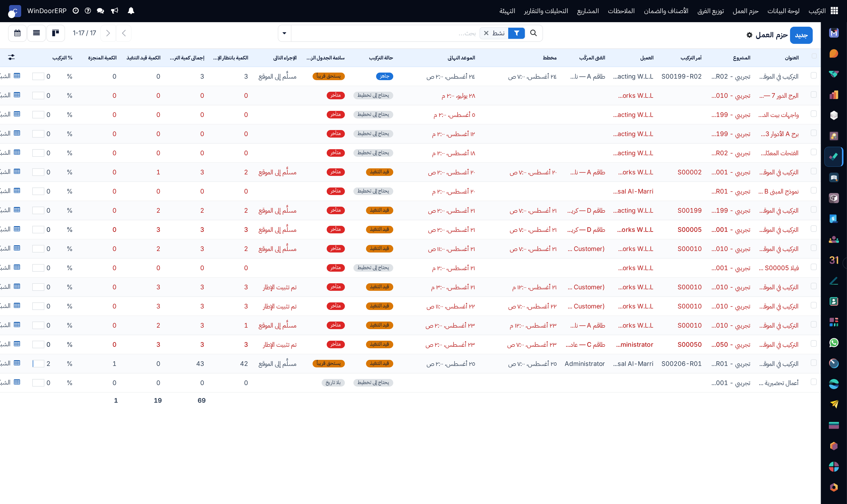The image size is (847, 504).
Task: Remove the نشط filter facet
Action: point(486,33)
